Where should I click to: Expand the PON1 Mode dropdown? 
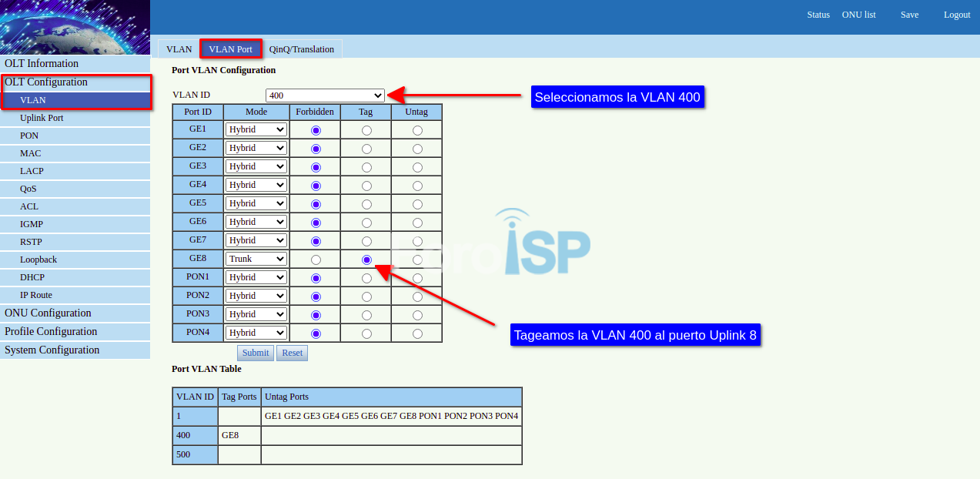pos(256,277)
